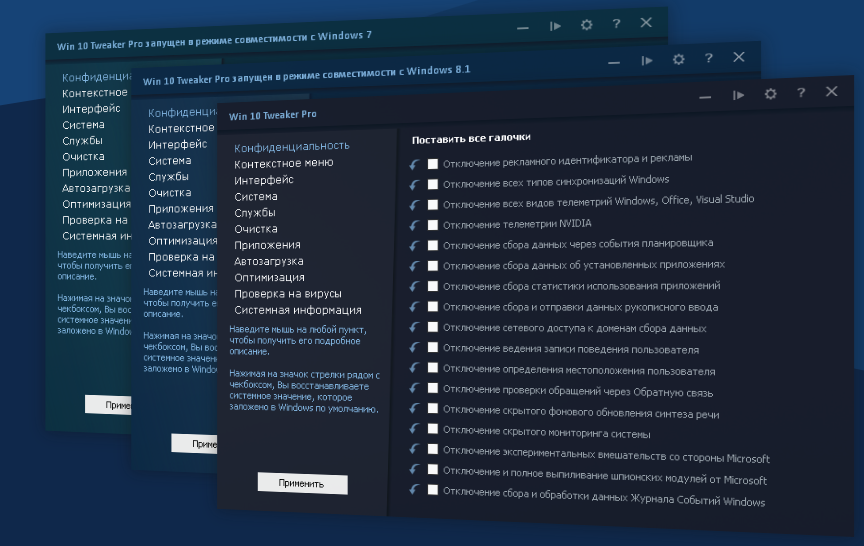The height and width of the screenshot is (546, 864).
Task: Check the advertising identifier and ads disable box
Action: click(433, 164)
